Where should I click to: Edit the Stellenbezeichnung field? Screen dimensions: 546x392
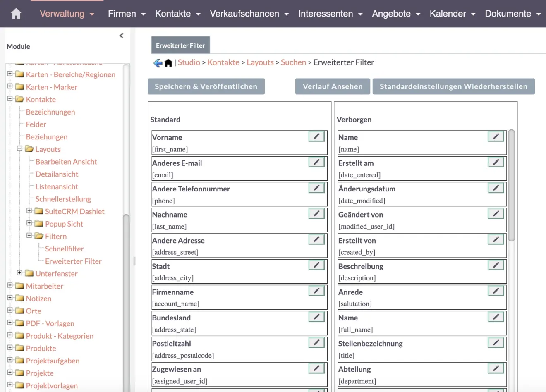495,342
